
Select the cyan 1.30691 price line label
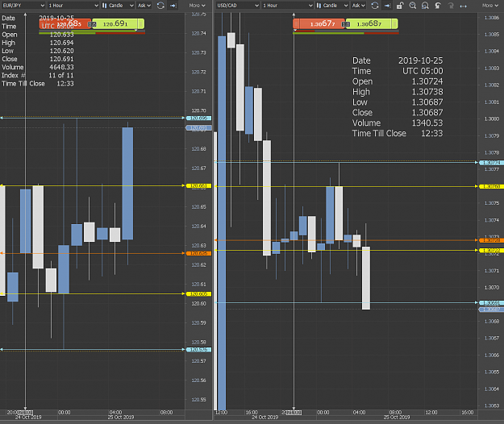pos(491,303)
